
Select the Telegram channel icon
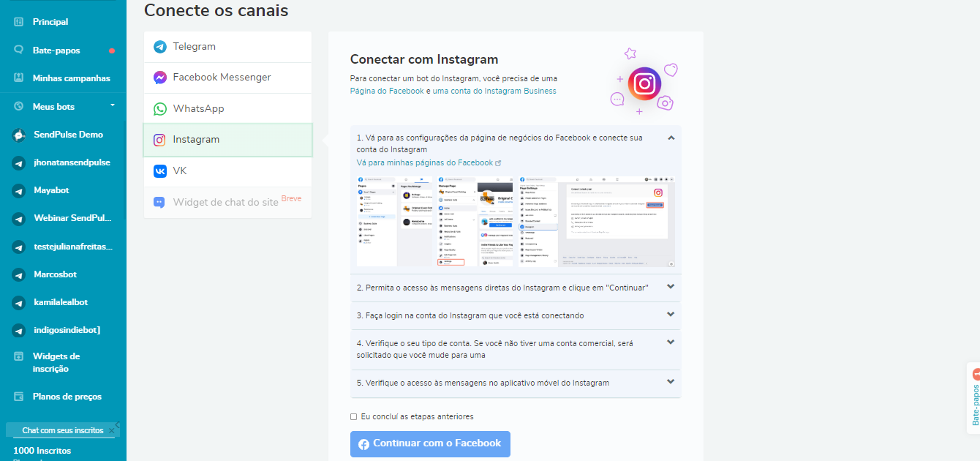(160, 47)
